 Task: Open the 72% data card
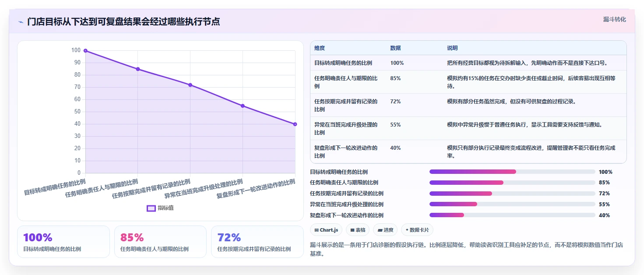(x=257, y=242)
